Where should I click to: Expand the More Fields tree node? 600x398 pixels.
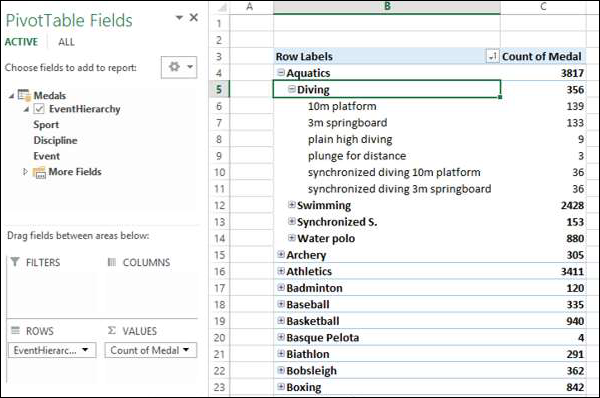point(25,172)
